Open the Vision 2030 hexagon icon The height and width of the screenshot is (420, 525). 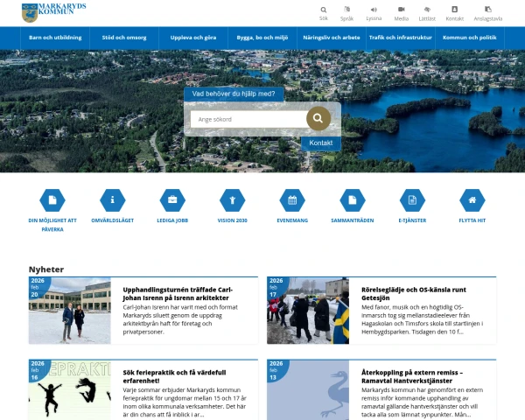point(233,200)
